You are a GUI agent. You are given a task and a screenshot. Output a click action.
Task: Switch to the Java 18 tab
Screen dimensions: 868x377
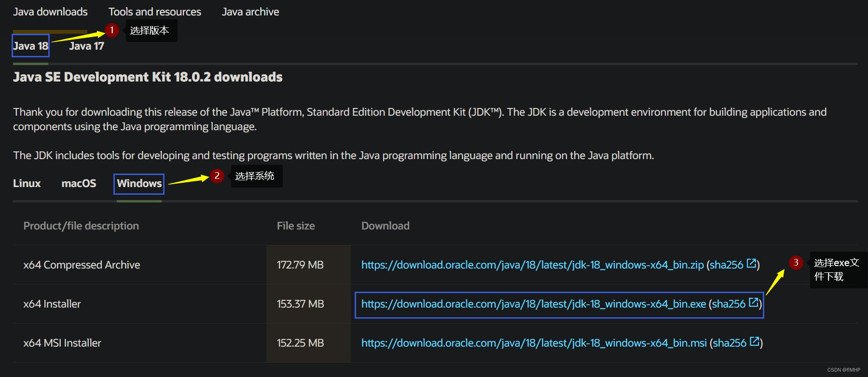[30, 46]
